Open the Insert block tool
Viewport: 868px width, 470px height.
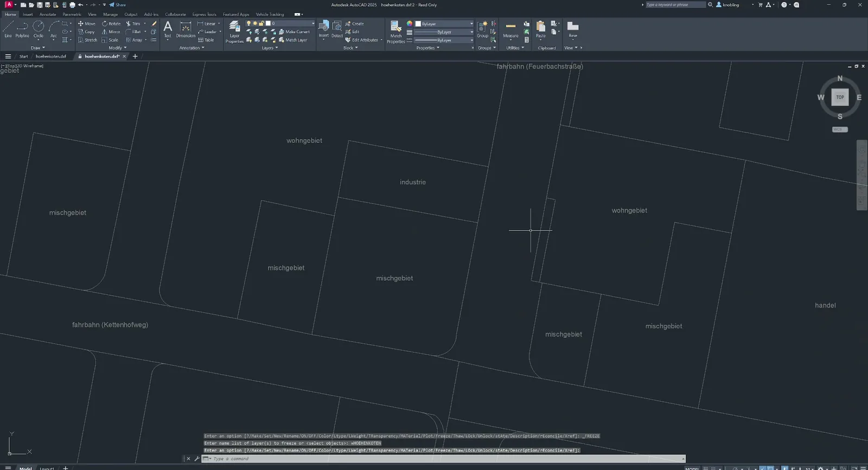point(323,29)
